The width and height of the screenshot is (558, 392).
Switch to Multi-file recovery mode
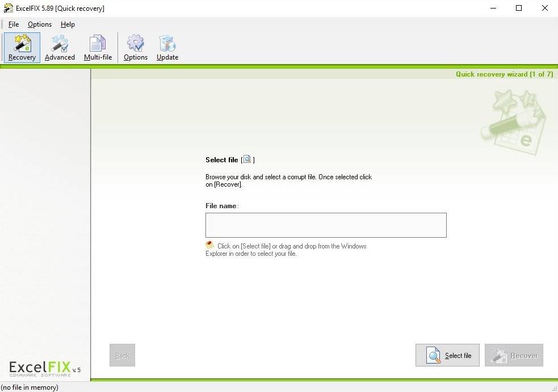click(98, 48)
